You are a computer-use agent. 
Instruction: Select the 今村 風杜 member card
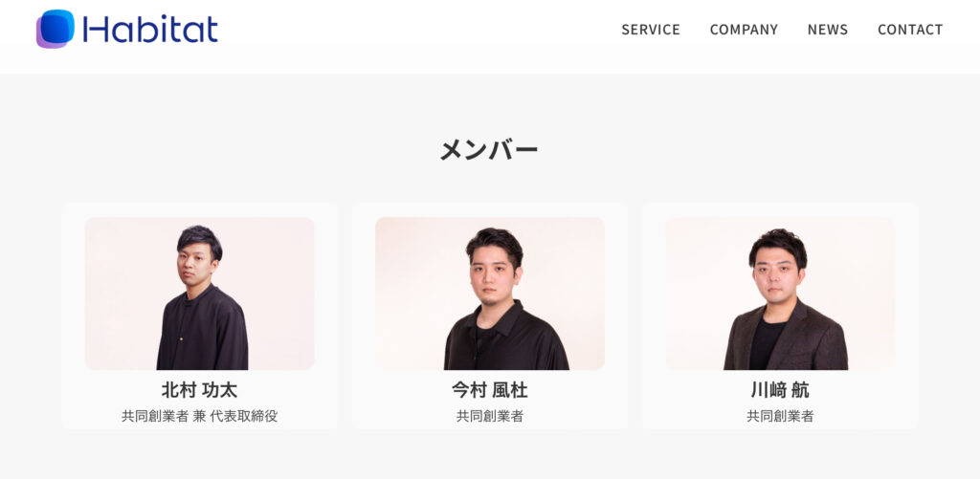490,316
